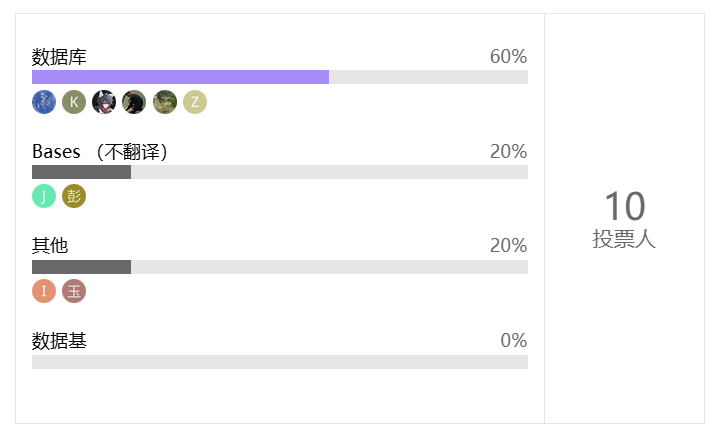This screenshot has height=424, width=721.
Task: Click the purple 数据库 progress bar
Action: tap(180, 77)
